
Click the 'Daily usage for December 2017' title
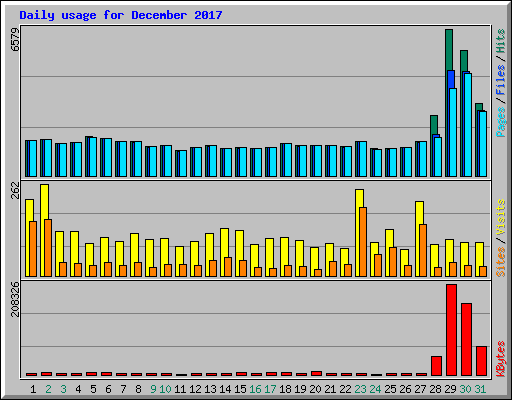(x=121, y=15)
